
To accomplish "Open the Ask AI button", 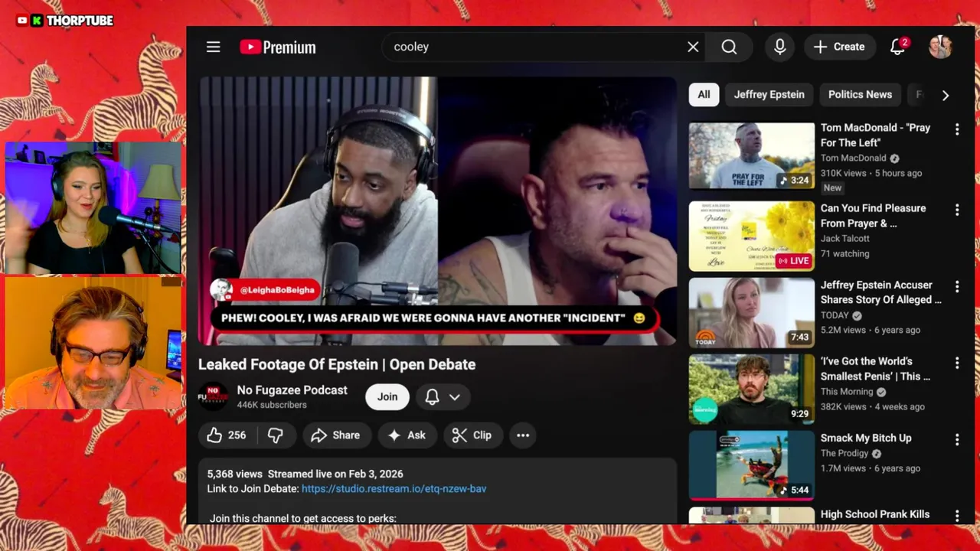I will [407, 435].
